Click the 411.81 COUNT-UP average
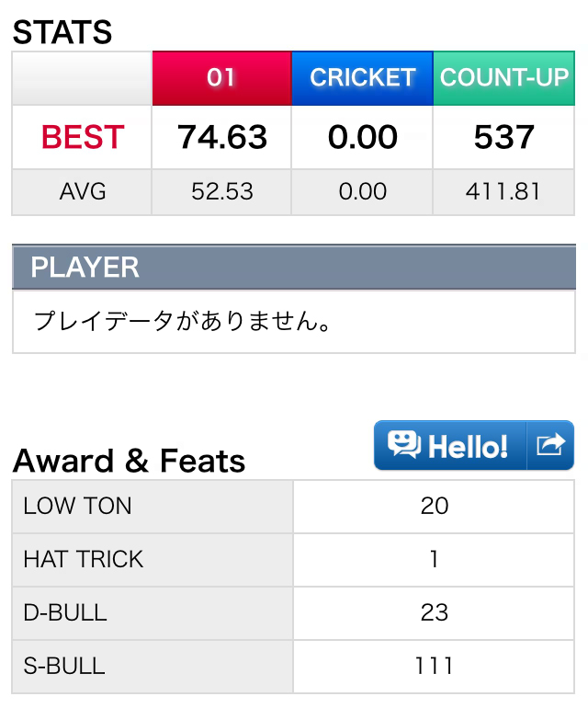588x708 pixels. [x=503, y=191]
